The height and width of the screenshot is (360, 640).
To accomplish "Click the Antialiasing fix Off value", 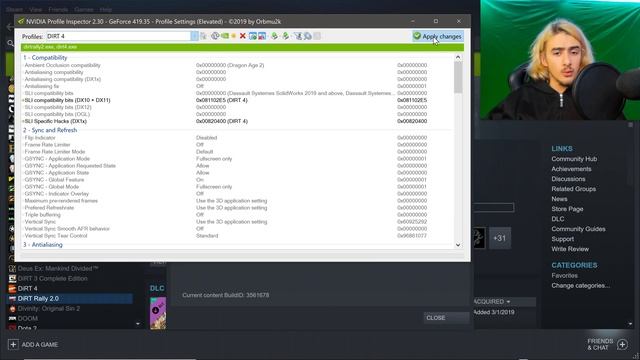I will [200, 86].
